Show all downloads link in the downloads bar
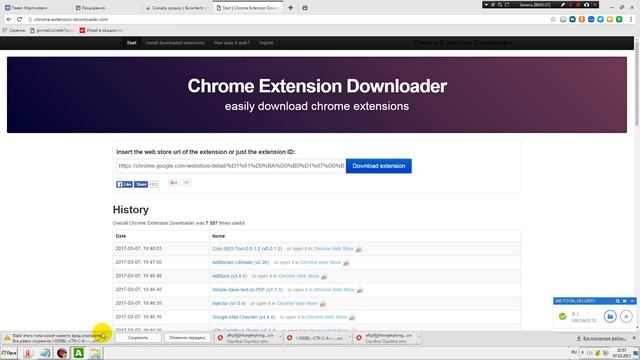 tap(601, 338)
